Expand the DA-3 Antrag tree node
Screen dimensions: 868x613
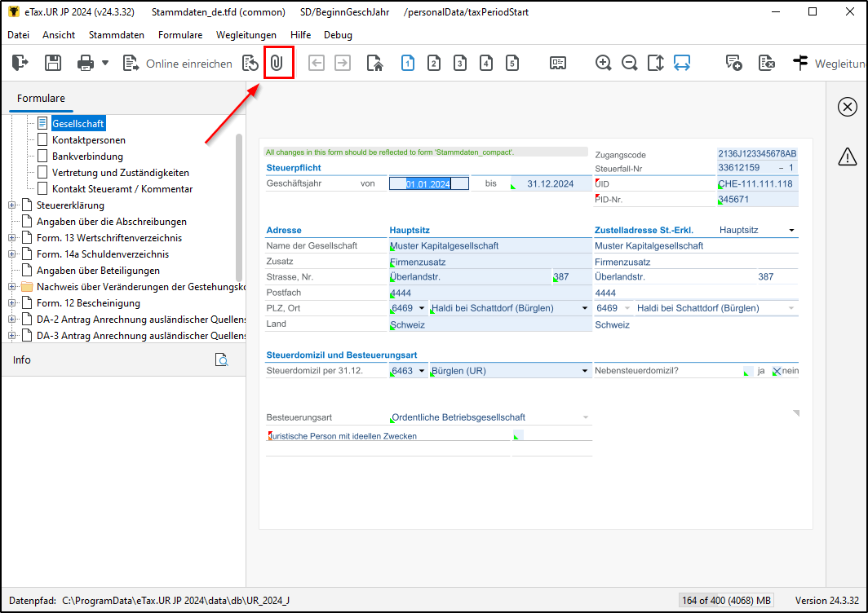click(11, 336)
